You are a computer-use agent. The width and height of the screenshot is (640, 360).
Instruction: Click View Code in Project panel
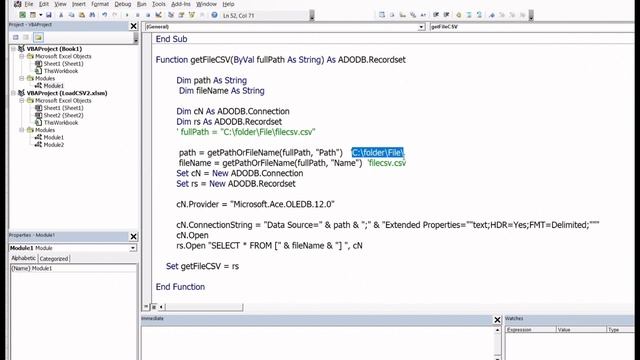[x=16, y=38]
